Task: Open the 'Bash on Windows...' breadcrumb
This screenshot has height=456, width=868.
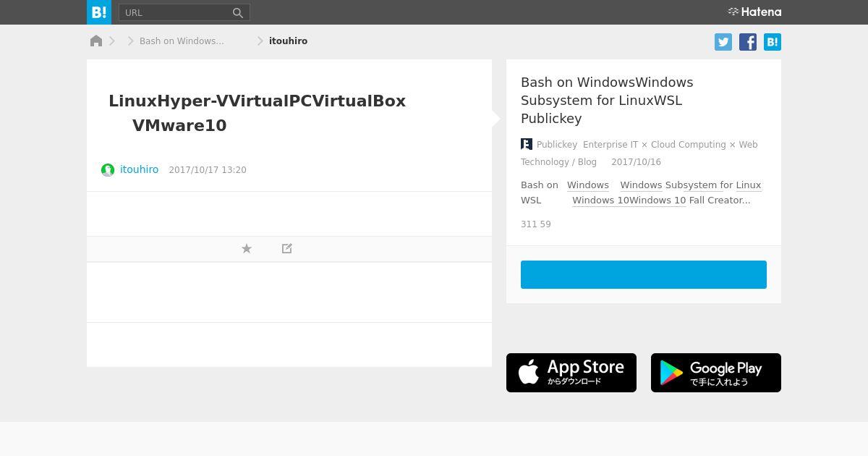Action: click(182, 41)
